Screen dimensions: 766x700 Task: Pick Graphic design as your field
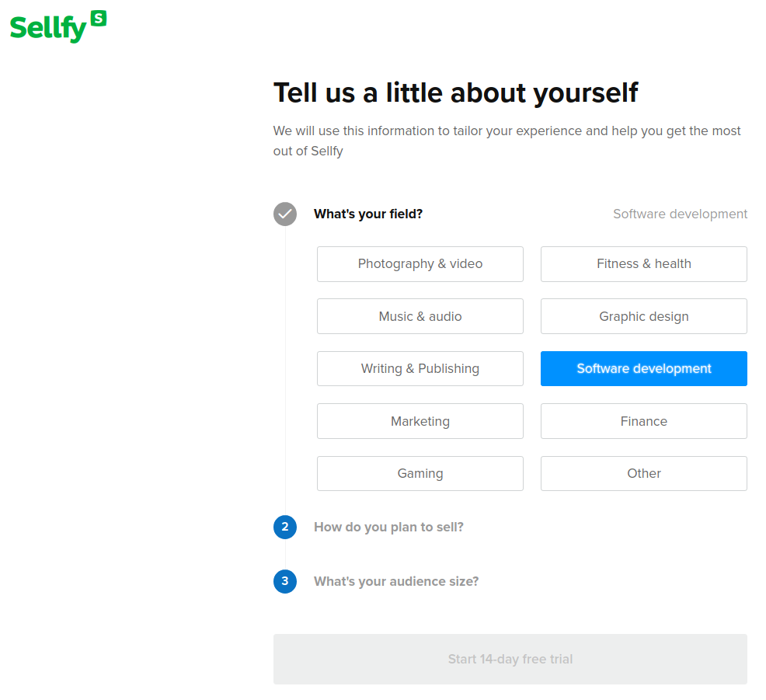pos(643,316)
